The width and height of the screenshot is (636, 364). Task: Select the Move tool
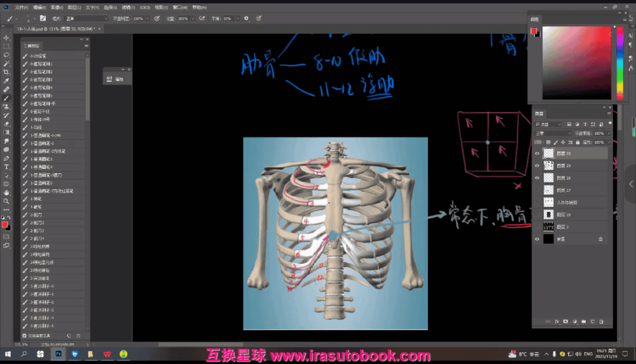tap(7, 39)
